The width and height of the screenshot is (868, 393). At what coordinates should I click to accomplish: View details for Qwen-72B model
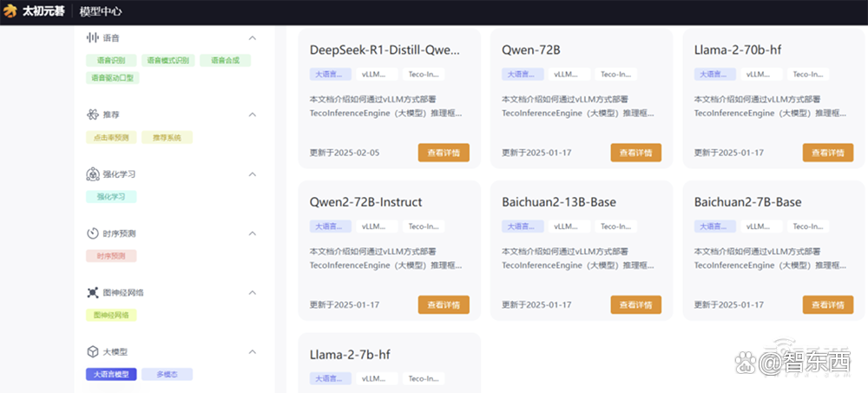pyautogui.click(x=636, y=153)
